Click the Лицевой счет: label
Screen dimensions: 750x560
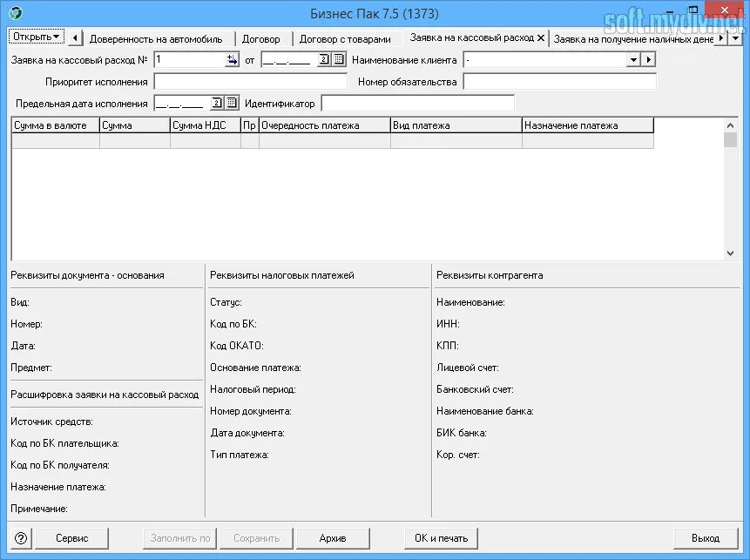467,368
